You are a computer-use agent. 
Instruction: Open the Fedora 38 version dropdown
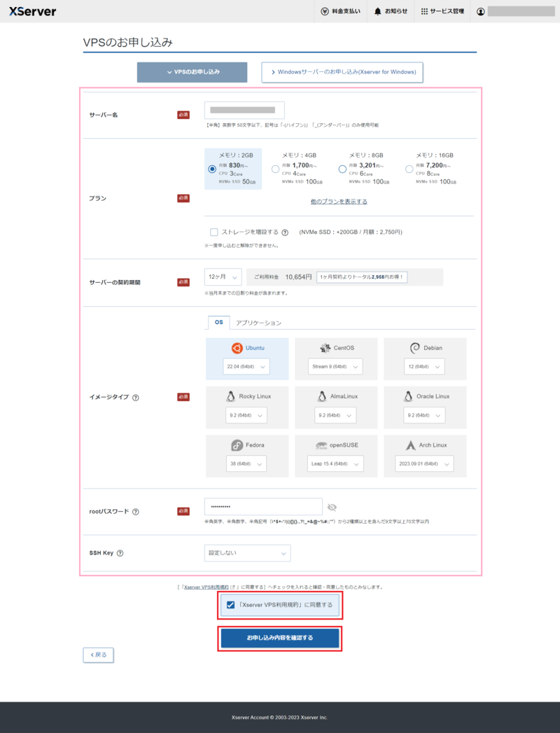coord(246,463)
